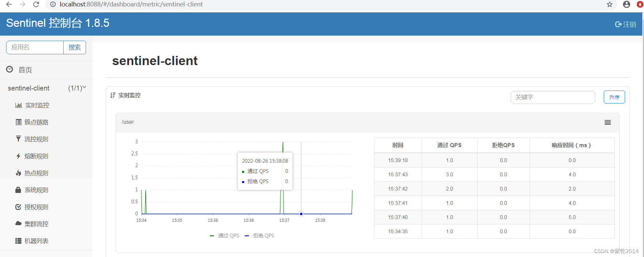Open 流控规则 menu item

point(37,139)
